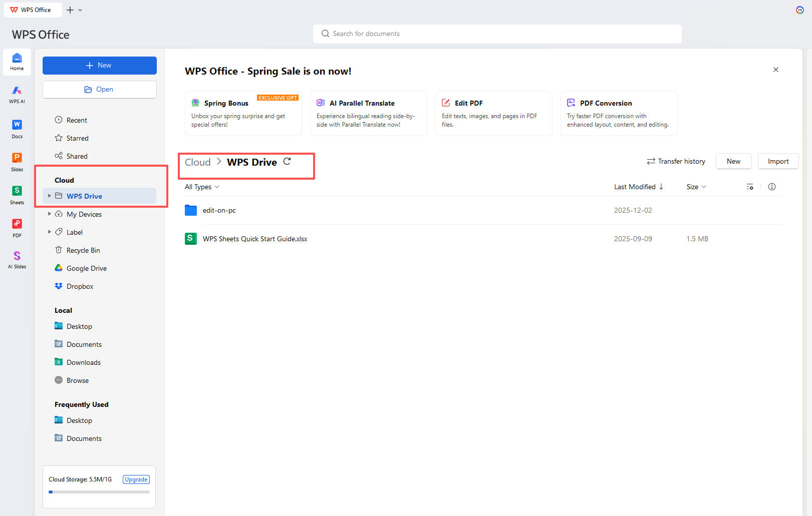Click the blue New button

click(x=99, y=66)
